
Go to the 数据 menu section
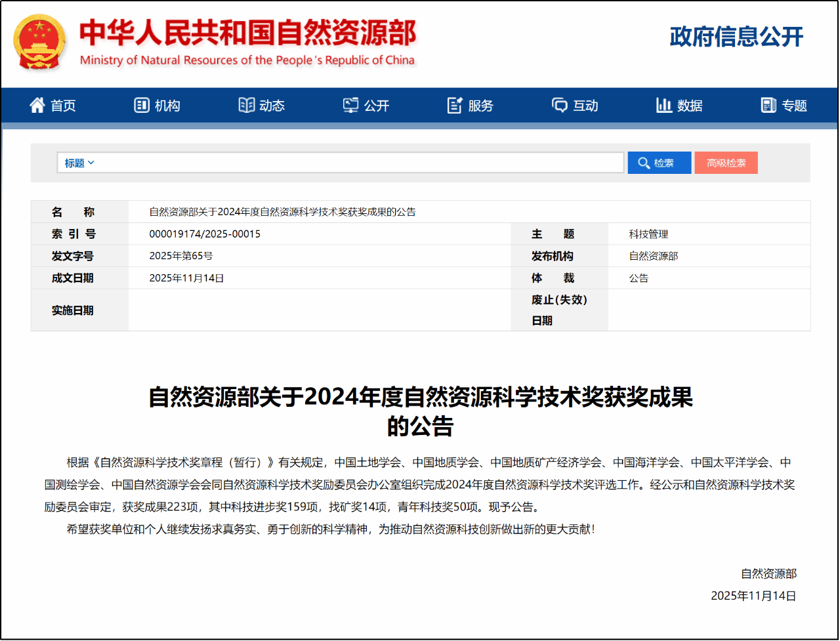click(x=690, y=106)
